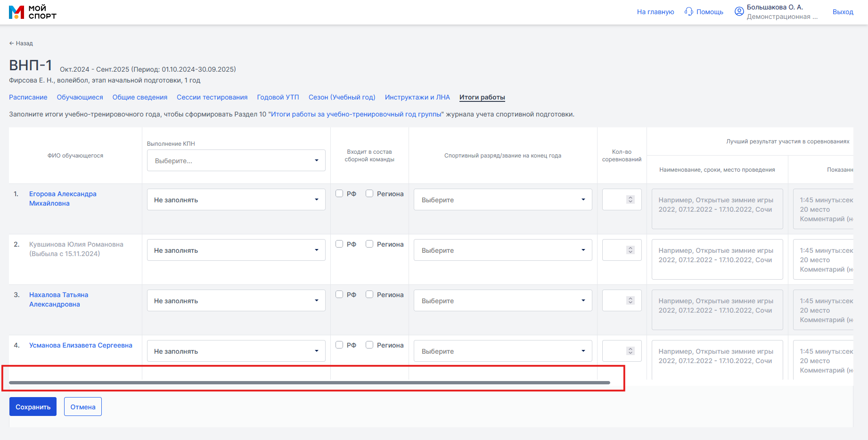Check Региона box for Усманова Елизавета
The width and height of the screenshot is (868, 440).
coord(369,345)
